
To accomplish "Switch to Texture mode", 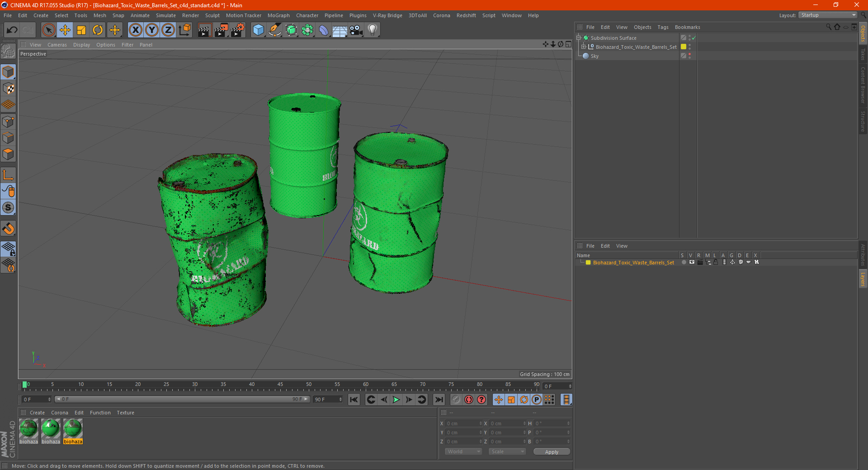I will (8, 89).
